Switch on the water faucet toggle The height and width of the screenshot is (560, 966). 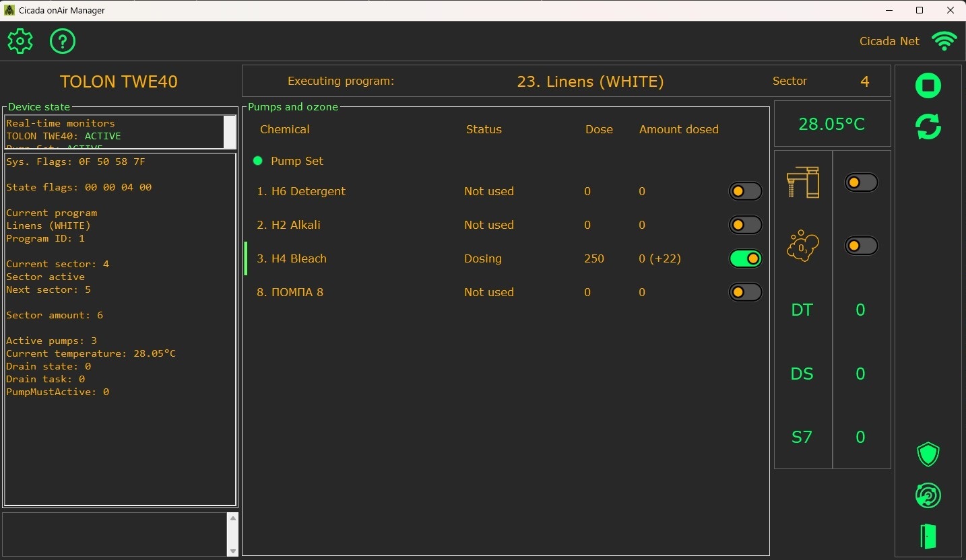[861, 182]
